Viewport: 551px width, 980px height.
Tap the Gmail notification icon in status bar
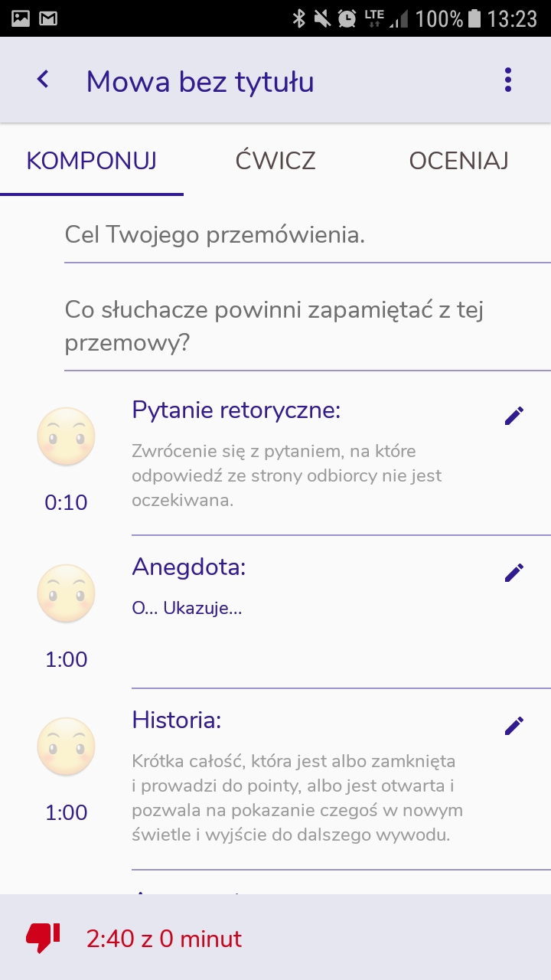click(48, 18)
